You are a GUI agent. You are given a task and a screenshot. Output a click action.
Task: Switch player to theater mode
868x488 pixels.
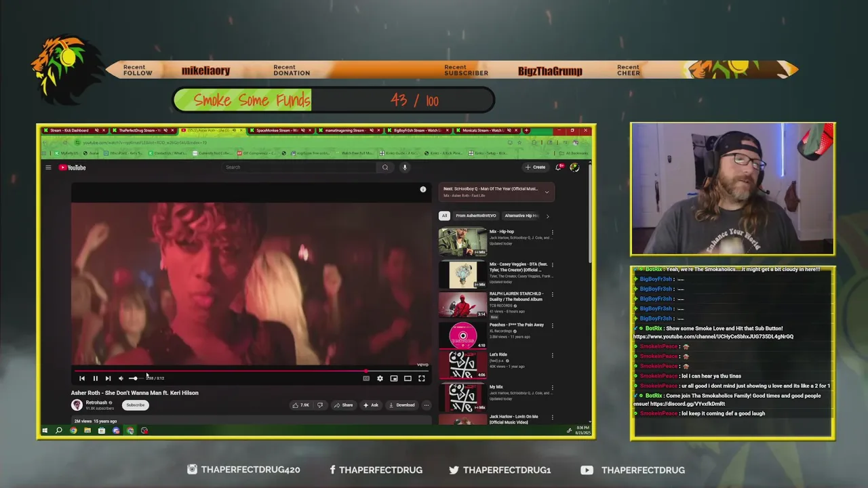tap(408, 378)
